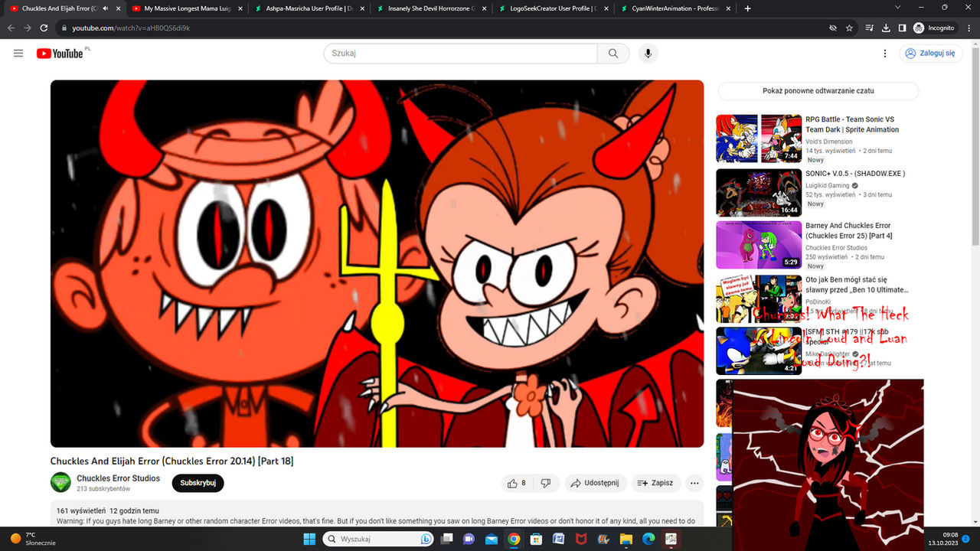This screenshot has height=551, width=980.
Task: Open the Windows Start menu
Action: pyautogui.click(x=309, y=539)
